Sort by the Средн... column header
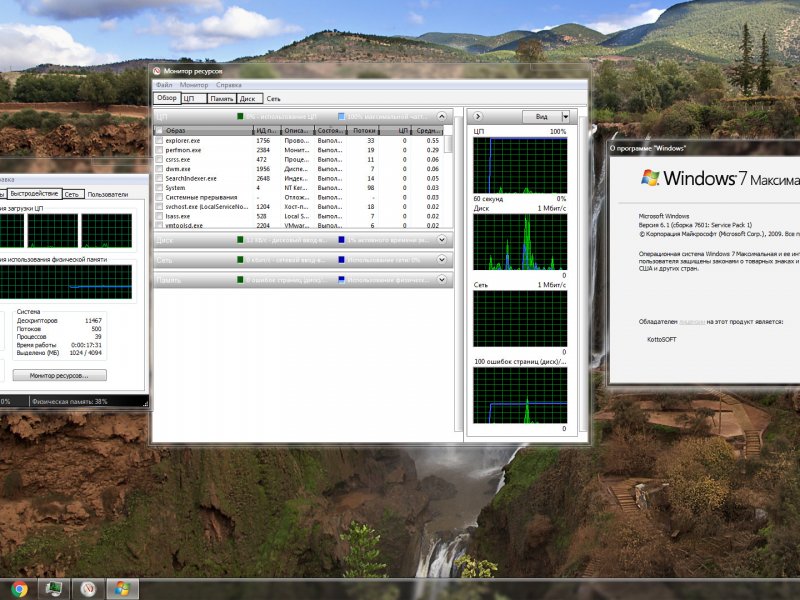The width and height of the screenshot is (800, 600). (428, 131)
